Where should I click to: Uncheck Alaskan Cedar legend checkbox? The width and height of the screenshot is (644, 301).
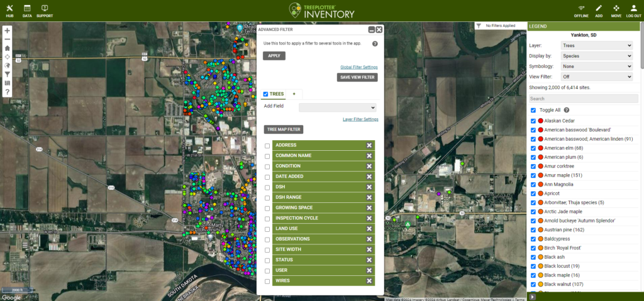(533, 121)
